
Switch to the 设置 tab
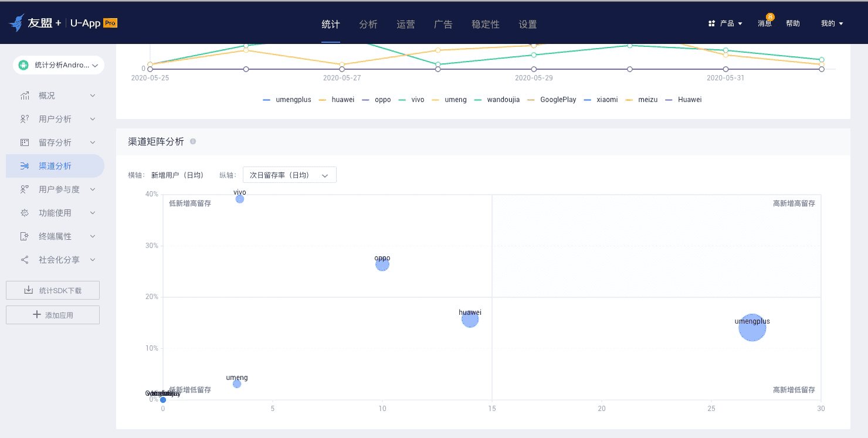tap(528, 24)
